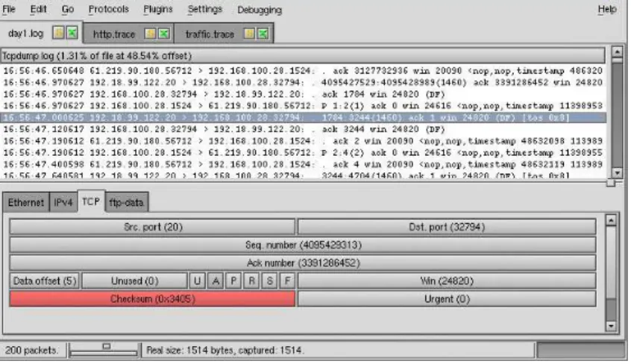Select packet row containing 4095427529:4095428989(1460)
The image size is (631, 364).
pyautogui.click(x=304, y=83)
